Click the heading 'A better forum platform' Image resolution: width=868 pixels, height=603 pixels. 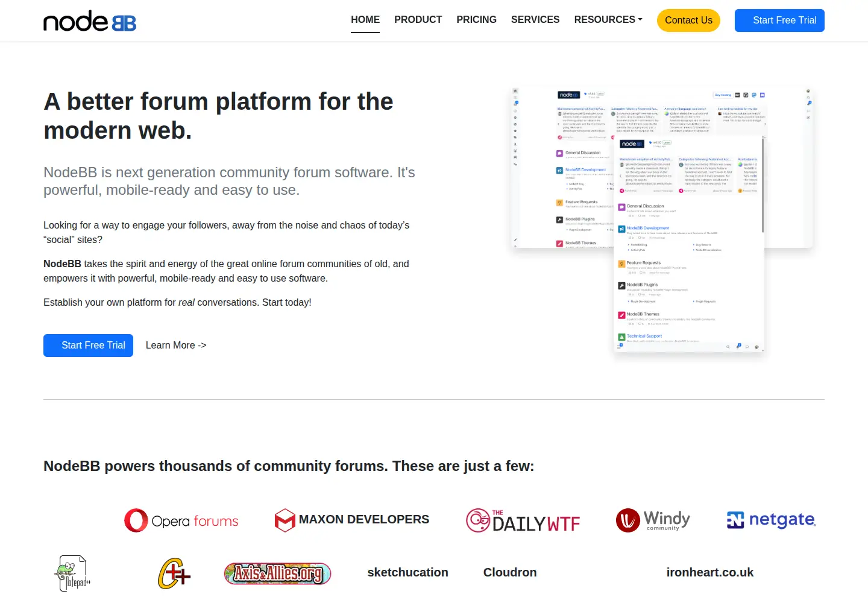point(218,116)
